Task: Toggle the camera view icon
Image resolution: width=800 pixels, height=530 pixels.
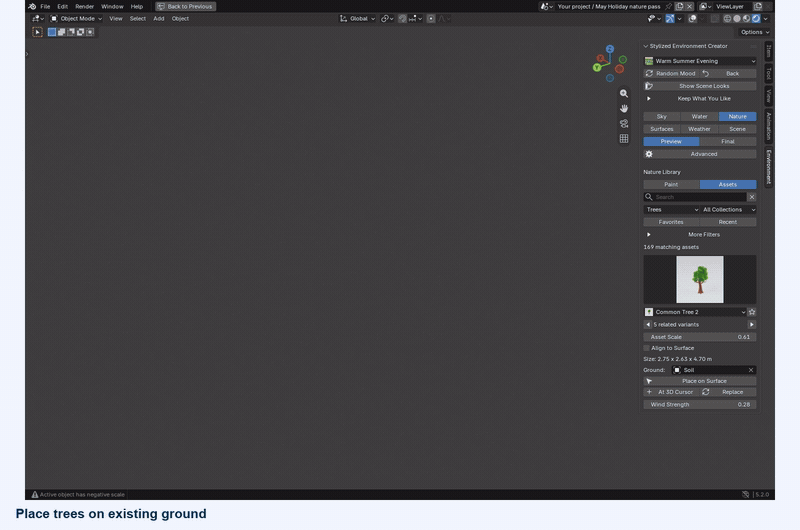Action: [623, 123]
